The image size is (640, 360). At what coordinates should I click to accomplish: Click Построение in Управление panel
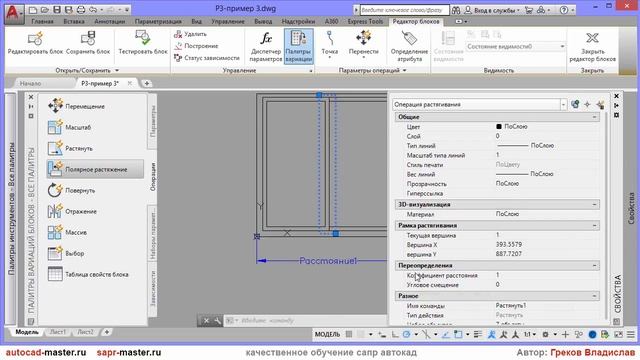196,46
